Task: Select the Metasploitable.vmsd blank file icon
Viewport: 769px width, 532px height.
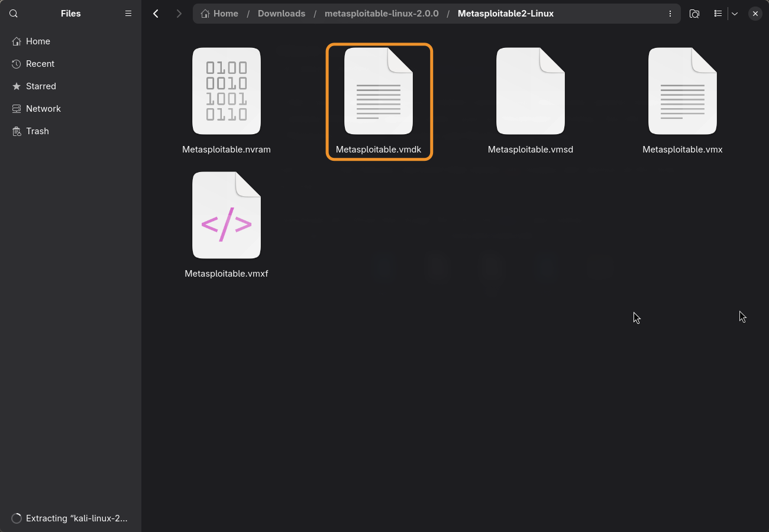Action: click(x=531, y=91)
